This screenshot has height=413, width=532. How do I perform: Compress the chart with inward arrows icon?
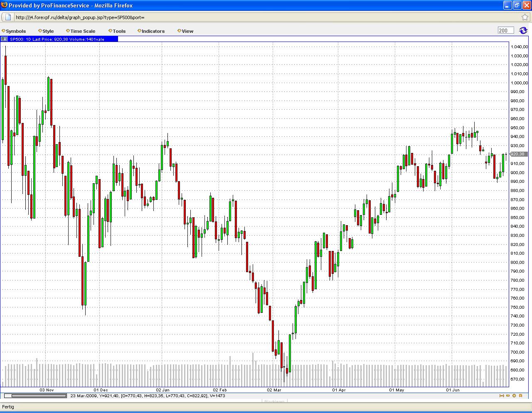pyautogui.click(x=501, y=396)
